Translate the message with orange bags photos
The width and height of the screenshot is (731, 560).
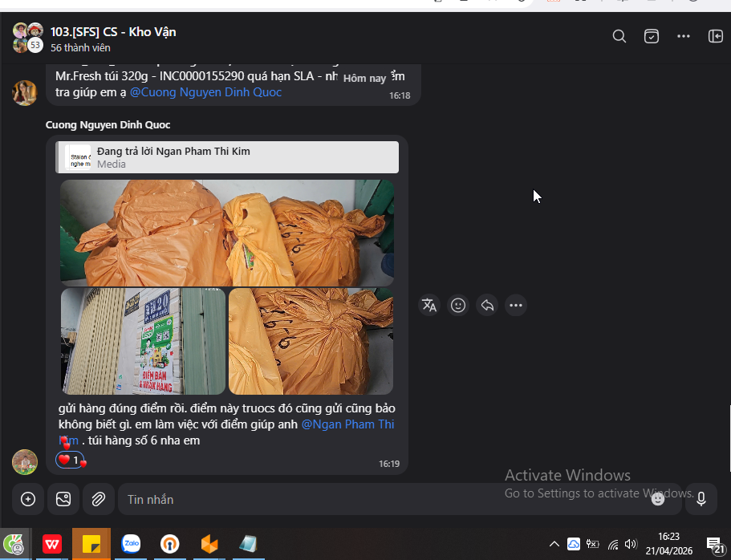point(429,306)
